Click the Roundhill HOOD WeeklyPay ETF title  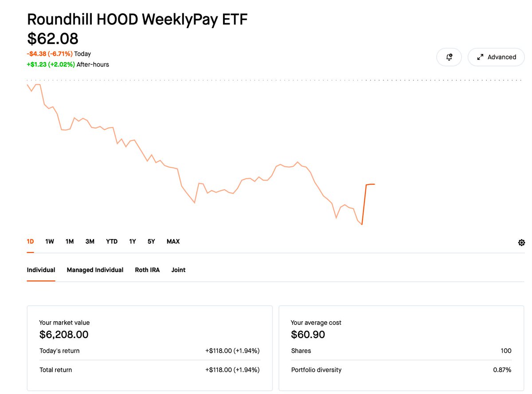(x=137, y=19)
